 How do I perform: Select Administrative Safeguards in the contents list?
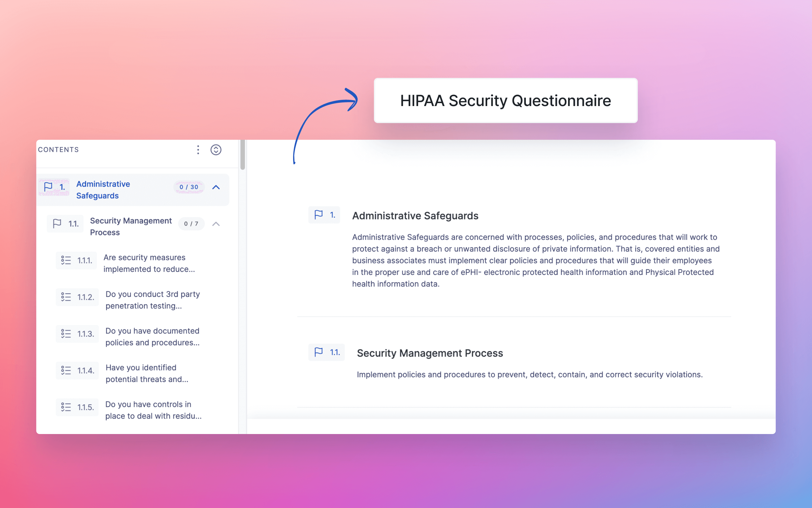pyautogui.click(x=103, y=190)
